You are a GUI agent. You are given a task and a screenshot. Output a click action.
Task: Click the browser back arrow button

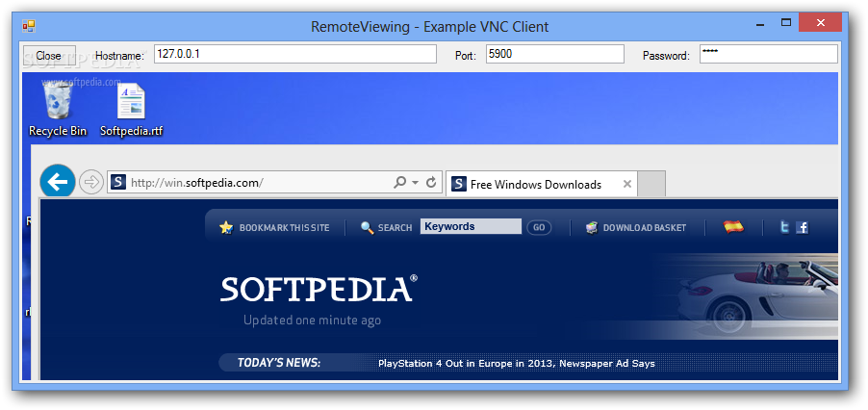click(x=58, y=182)
